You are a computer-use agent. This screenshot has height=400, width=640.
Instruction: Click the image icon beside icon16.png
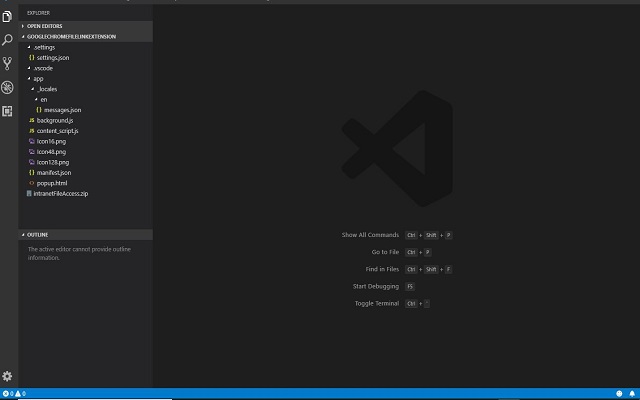(x=31, y=141)
